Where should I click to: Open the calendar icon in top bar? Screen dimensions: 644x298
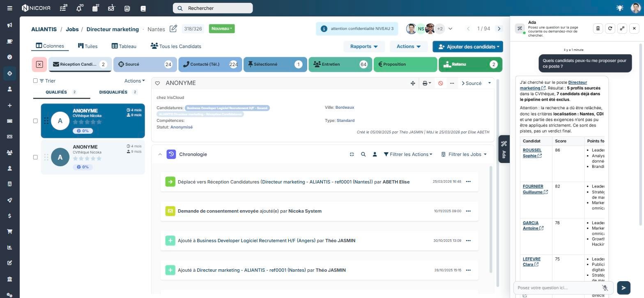(95, 8)
